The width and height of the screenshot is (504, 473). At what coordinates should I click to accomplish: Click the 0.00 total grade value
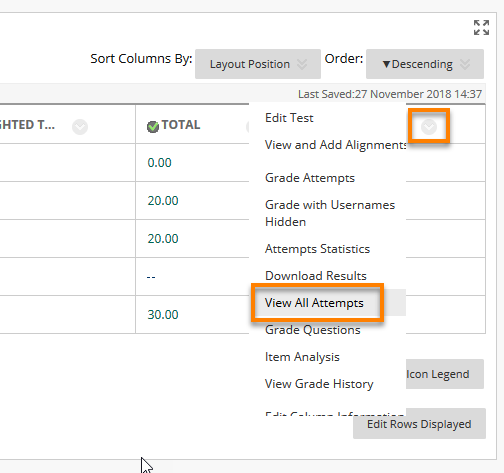[159, 163]
